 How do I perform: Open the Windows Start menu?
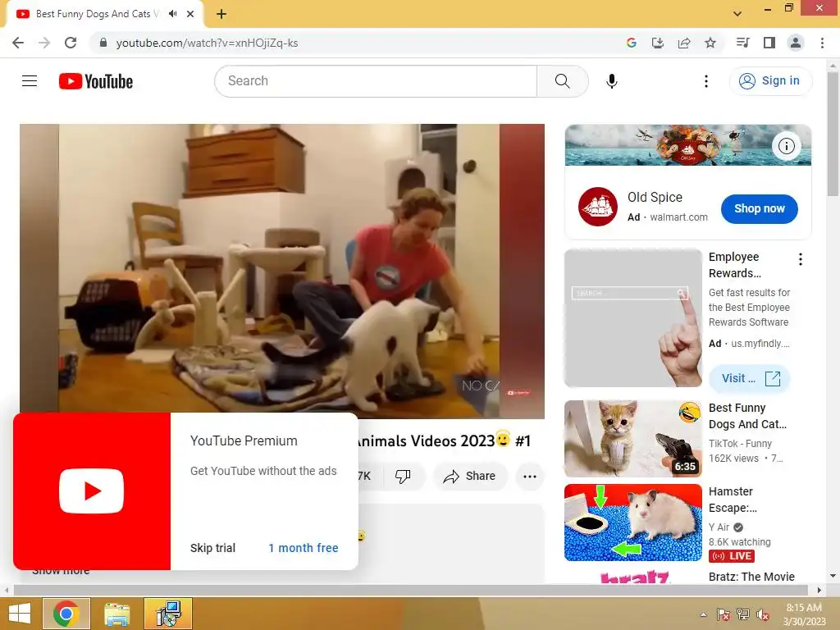tap(20, 614)
